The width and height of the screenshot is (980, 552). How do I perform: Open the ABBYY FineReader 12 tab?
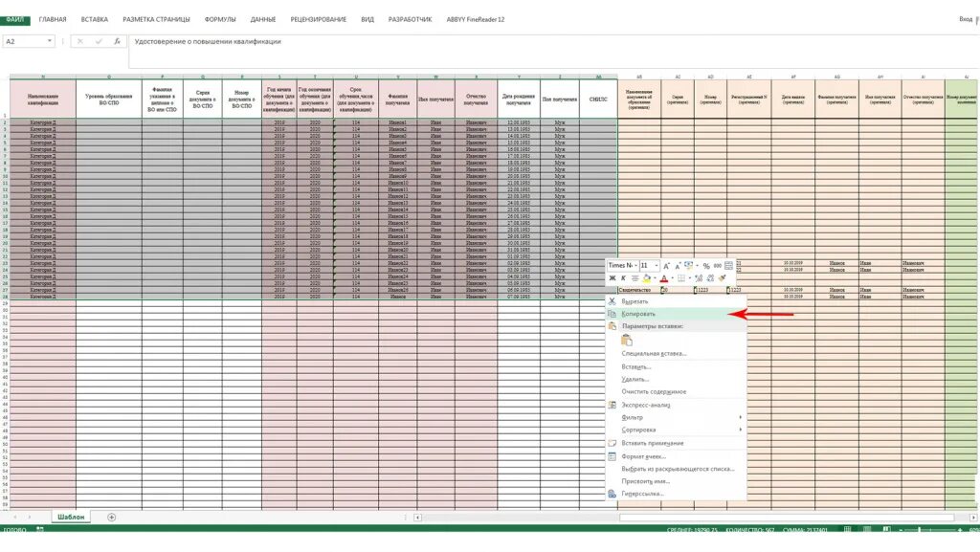coord(475,19)
